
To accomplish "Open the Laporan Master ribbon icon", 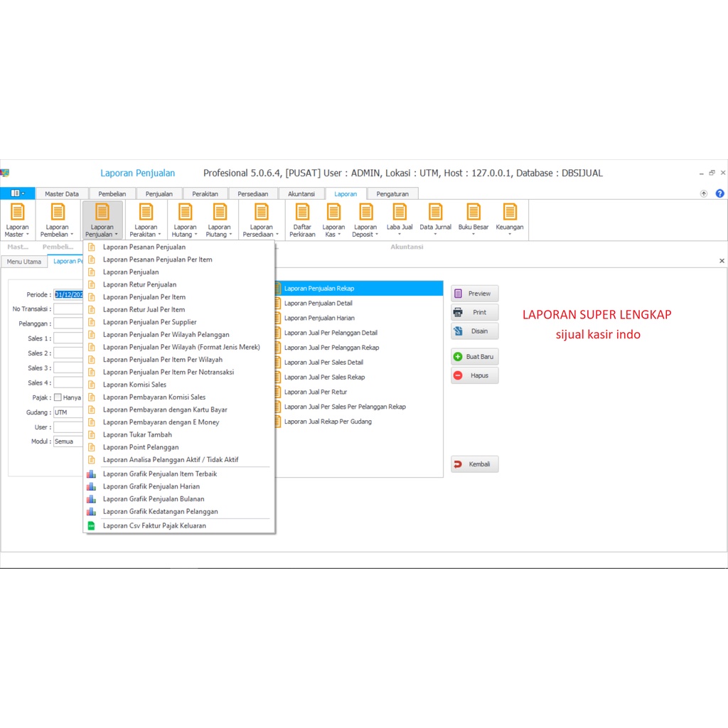I will (17, 220).
